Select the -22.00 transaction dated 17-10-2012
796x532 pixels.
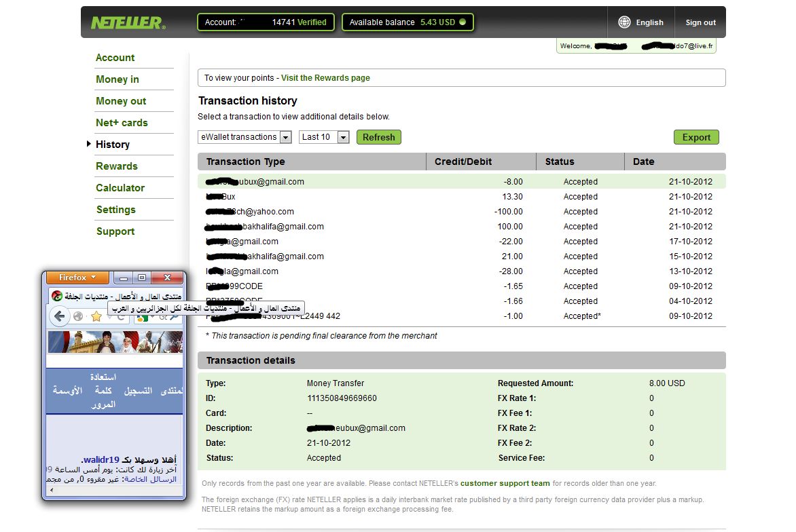pos(461,242)
